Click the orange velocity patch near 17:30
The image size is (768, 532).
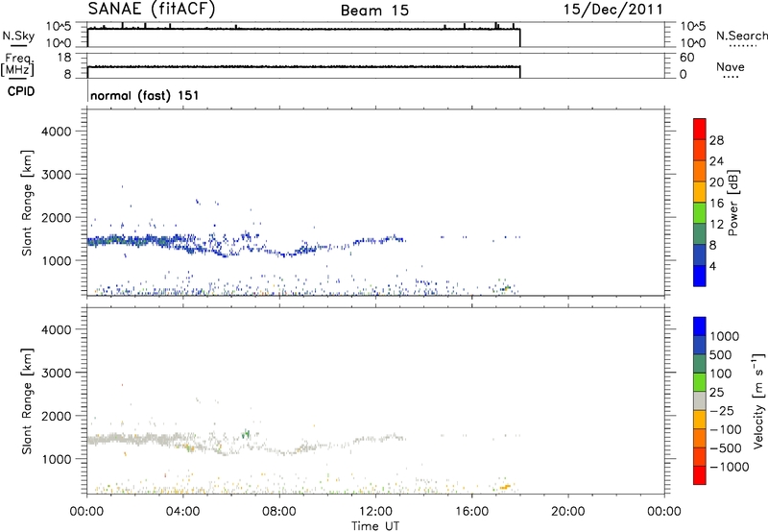click(x=505, y=487)
